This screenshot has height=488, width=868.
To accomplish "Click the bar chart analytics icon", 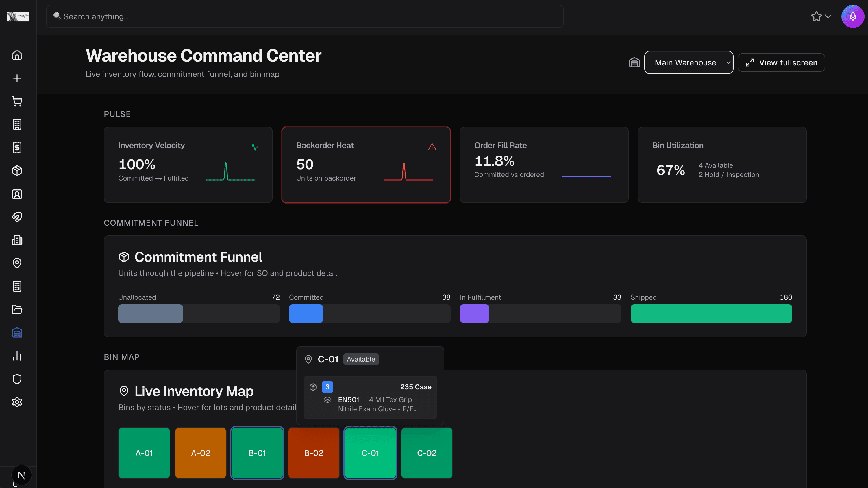I will [17, 356].
